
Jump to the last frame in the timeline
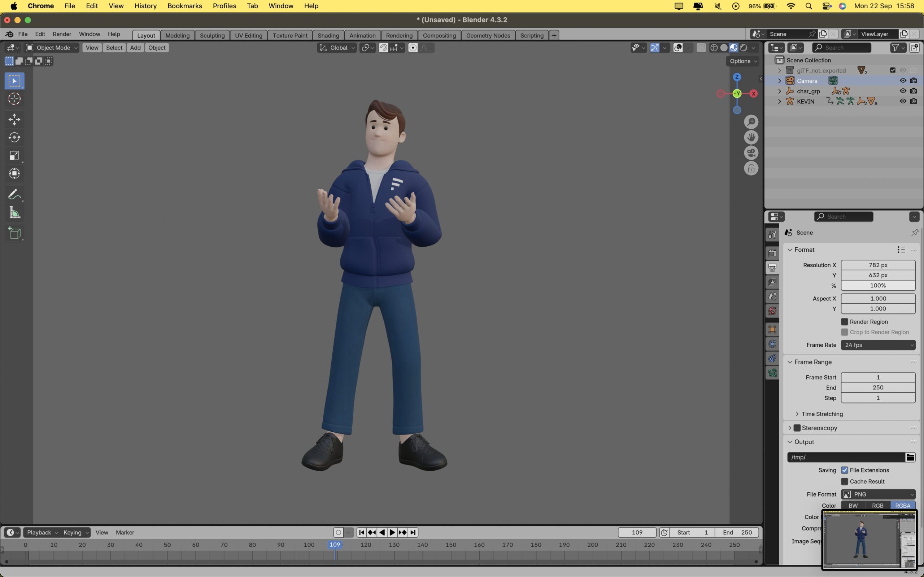click(x=413, y=532)
